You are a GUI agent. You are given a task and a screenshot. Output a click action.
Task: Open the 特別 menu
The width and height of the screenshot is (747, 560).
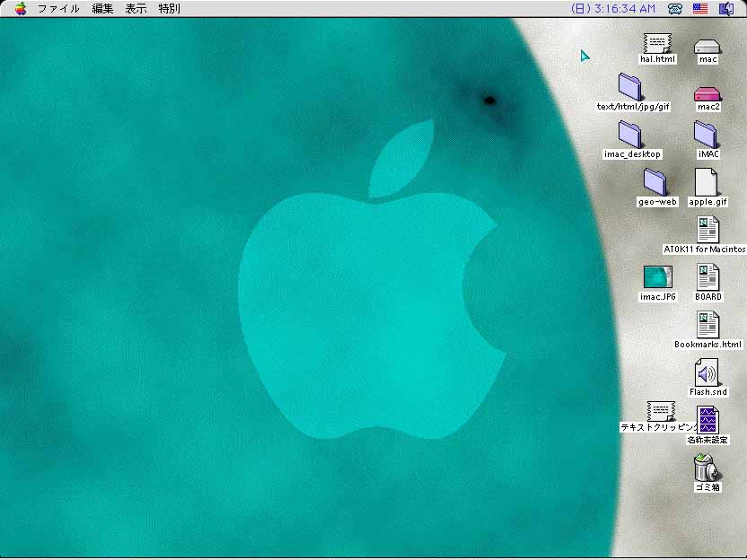click(x=169, y=9)
